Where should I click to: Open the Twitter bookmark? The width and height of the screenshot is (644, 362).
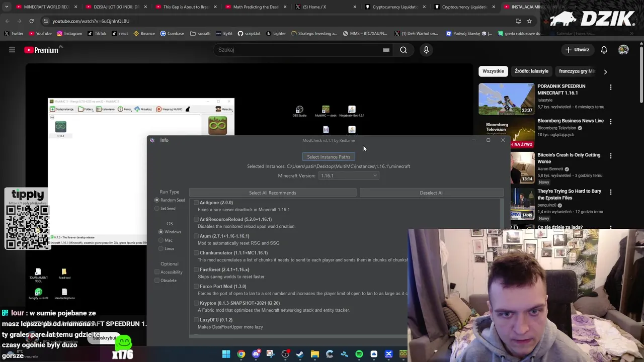[x=14, y=34]
